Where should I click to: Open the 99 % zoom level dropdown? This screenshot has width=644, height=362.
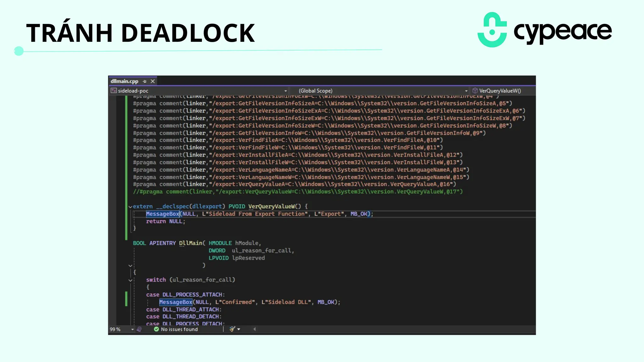coord(132,329)
